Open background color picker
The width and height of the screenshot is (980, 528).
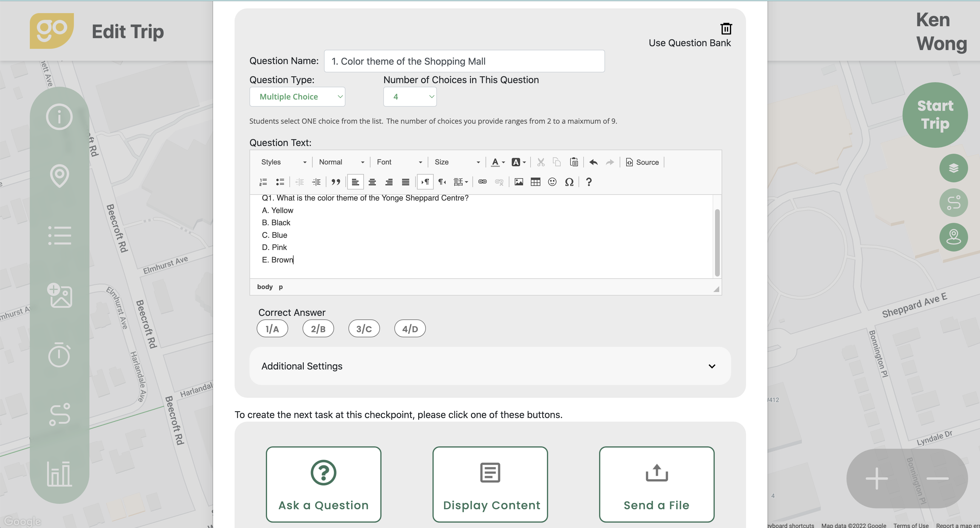(519, 162)
